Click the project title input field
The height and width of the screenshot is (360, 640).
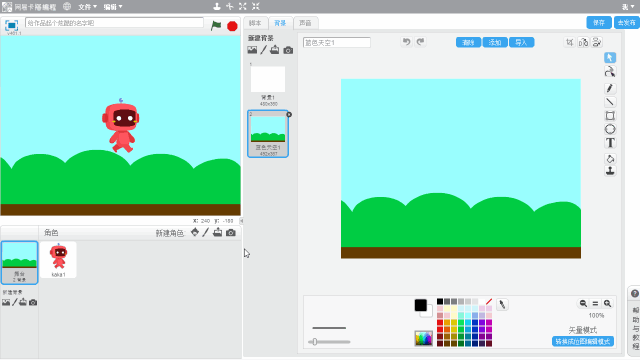(114, 23)
